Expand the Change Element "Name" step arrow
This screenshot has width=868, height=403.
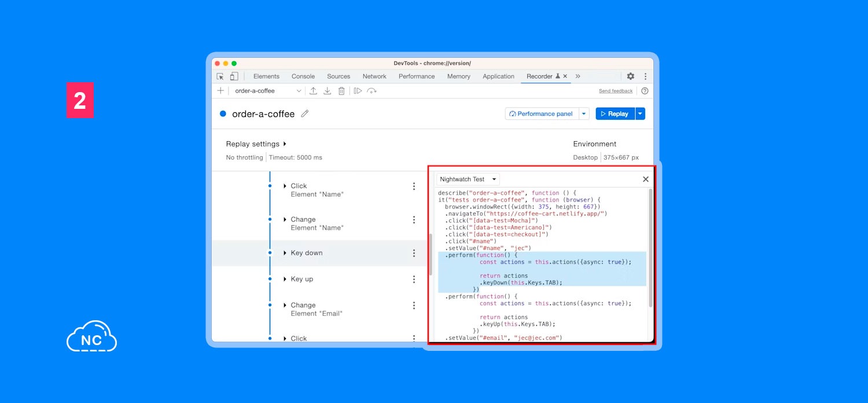[285, 219]
